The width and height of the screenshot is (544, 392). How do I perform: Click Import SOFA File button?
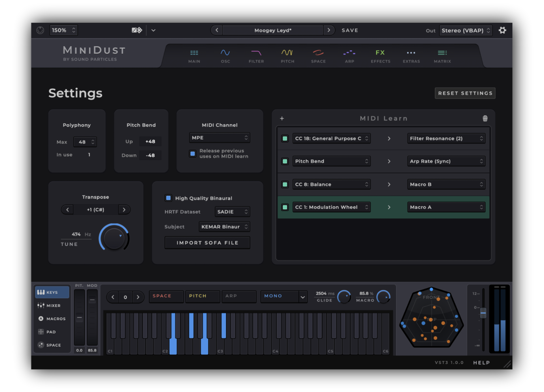(x=207, y=243)
